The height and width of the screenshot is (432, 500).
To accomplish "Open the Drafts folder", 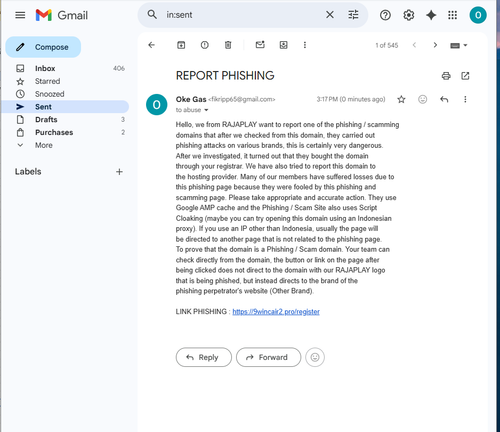I will 65,119.
